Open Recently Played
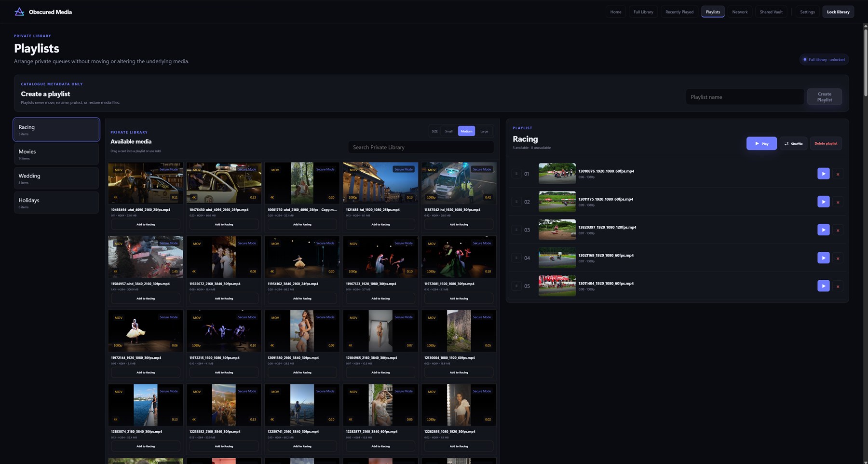Image resolution: width=868 pixels, height=464 pixels. (x=679, y=12)
